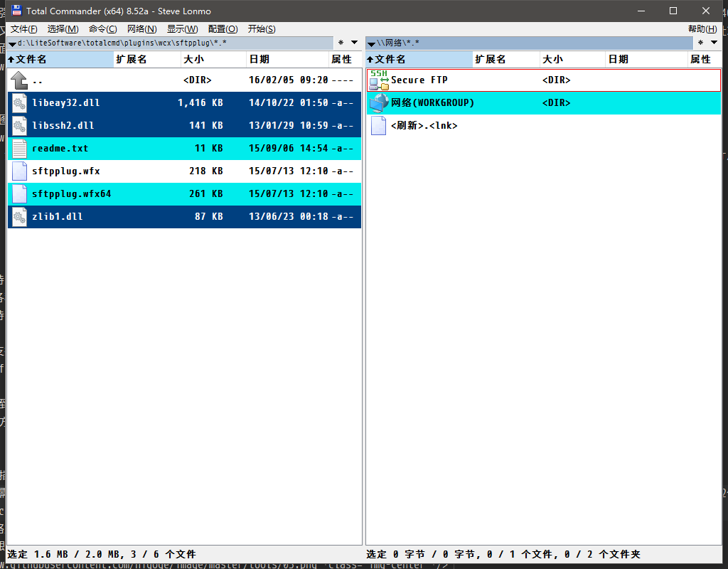Expand right panel \\网络 path dropdown arrow
The image size is (728, 569).
point(371,43)
